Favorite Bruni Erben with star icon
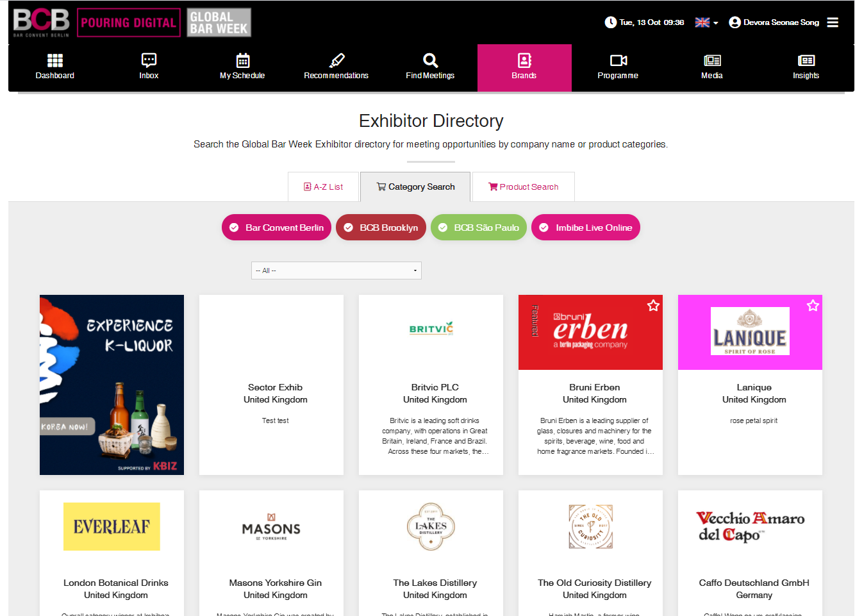Viewport: 855px width, 616px height. [653, 306]
